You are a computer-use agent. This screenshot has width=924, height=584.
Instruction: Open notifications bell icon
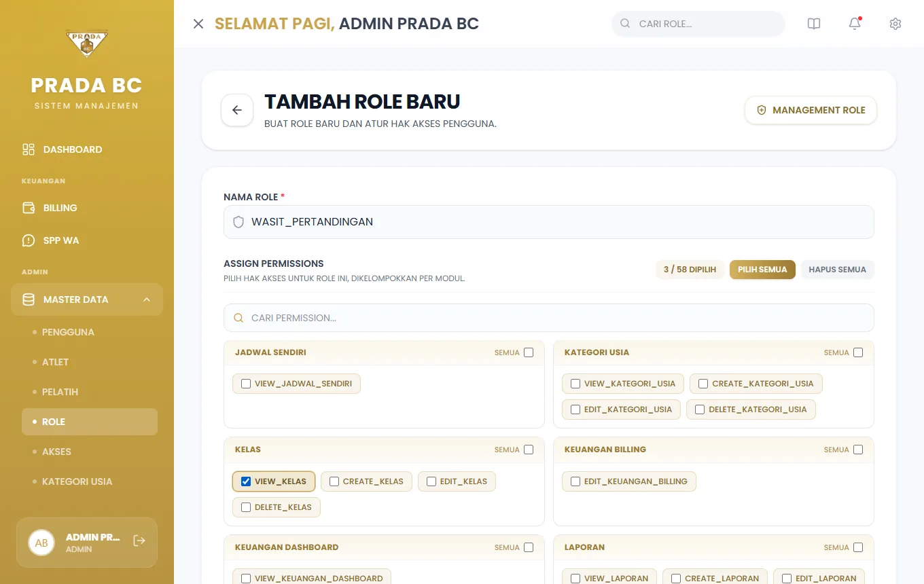point(855,24)
